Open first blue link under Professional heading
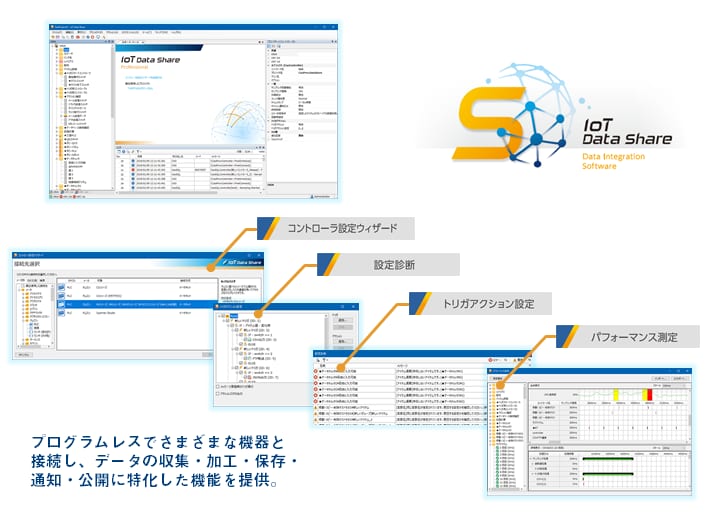The height and width of the screenshot is (520, 708). [144, 78]
